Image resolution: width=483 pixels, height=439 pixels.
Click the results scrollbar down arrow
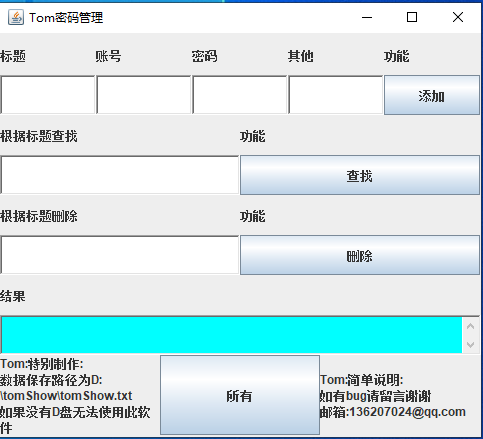pyautogui.click(x=471, y=344)
